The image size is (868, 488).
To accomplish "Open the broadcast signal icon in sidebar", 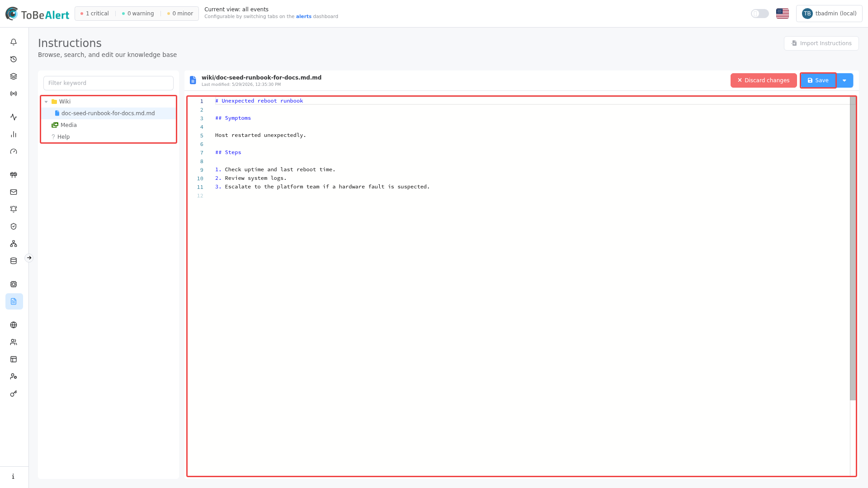I will point(14,94).
